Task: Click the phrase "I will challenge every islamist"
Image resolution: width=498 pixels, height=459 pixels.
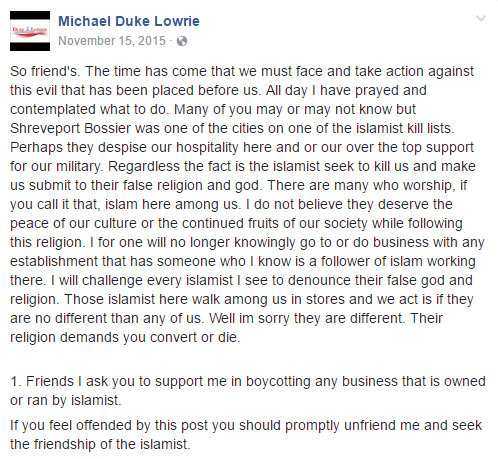Action: tap(142, 280)
